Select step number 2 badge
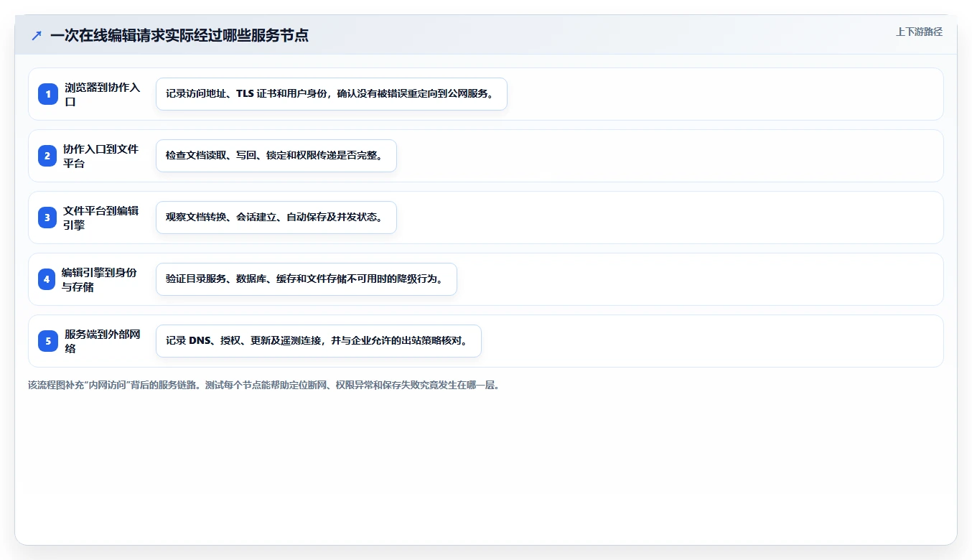972x560 pixels. (48, 156)
